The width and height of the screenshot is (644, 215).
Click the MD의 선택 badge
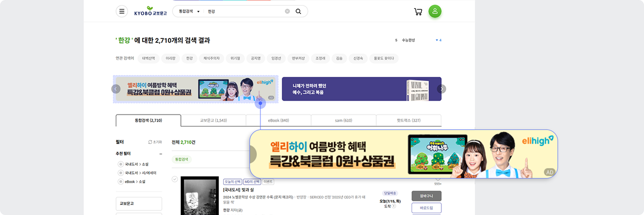[252, 182]
